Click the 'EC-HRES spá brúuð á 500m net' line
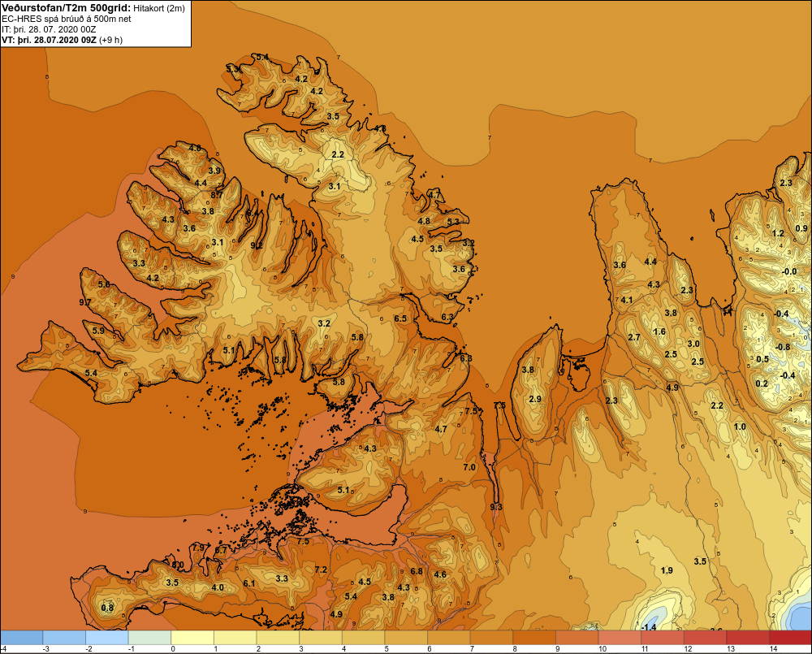This screenshot has height=654, width=812. point(67,19)
